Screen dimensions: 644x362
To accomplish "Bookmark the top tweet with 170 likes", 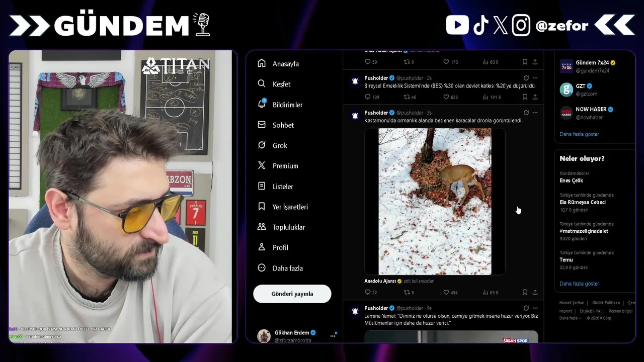I will coord(525,62).
